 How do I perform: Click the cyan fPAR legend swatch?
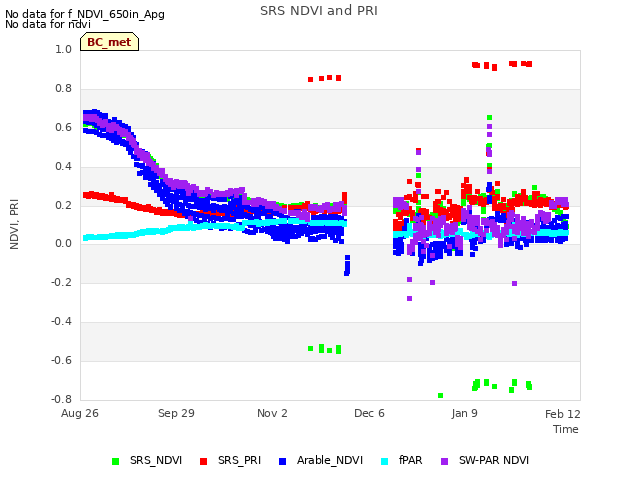(x=384, y=461)
